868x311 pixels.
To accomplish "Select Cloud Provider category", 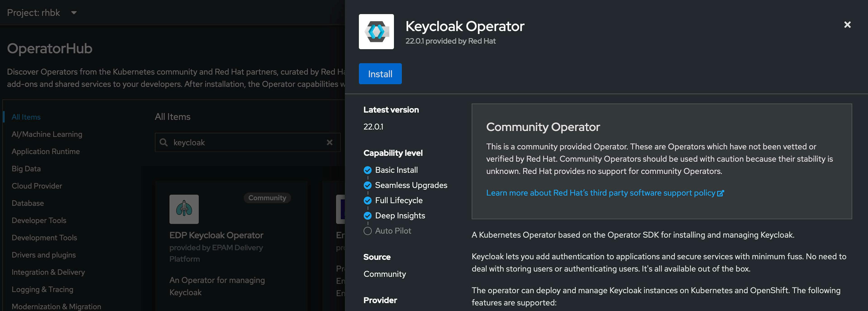I will tap(37, 186).
